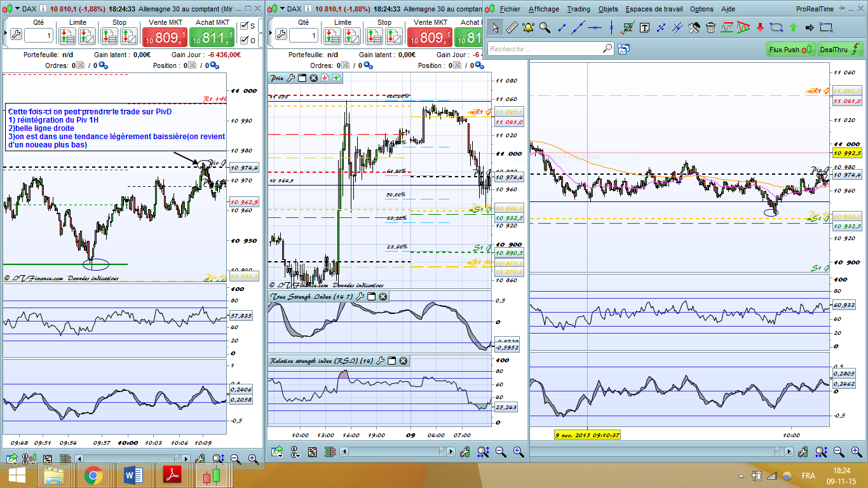Click the trash can delete objects icon
868x488 pixels.
(710, 27)
